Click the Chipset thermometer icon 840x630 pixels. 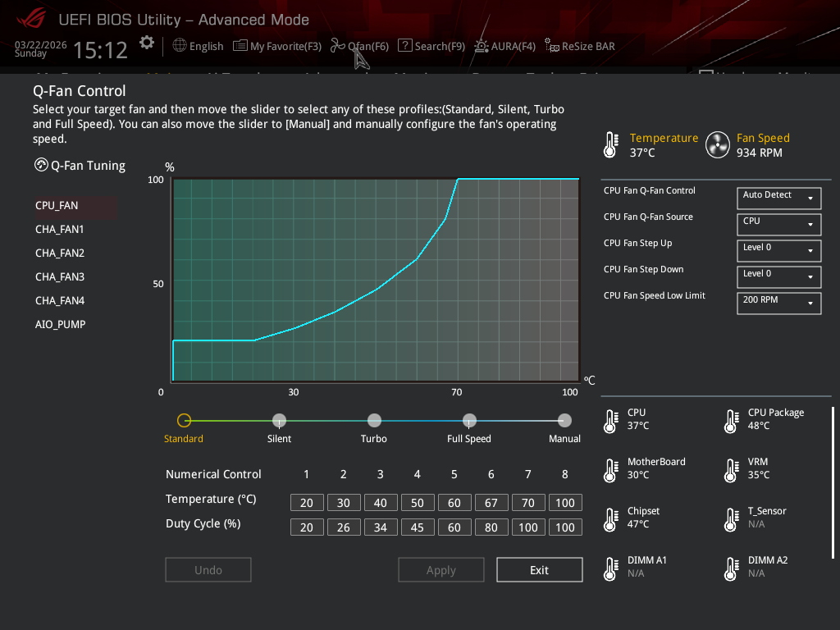(610, 519)
